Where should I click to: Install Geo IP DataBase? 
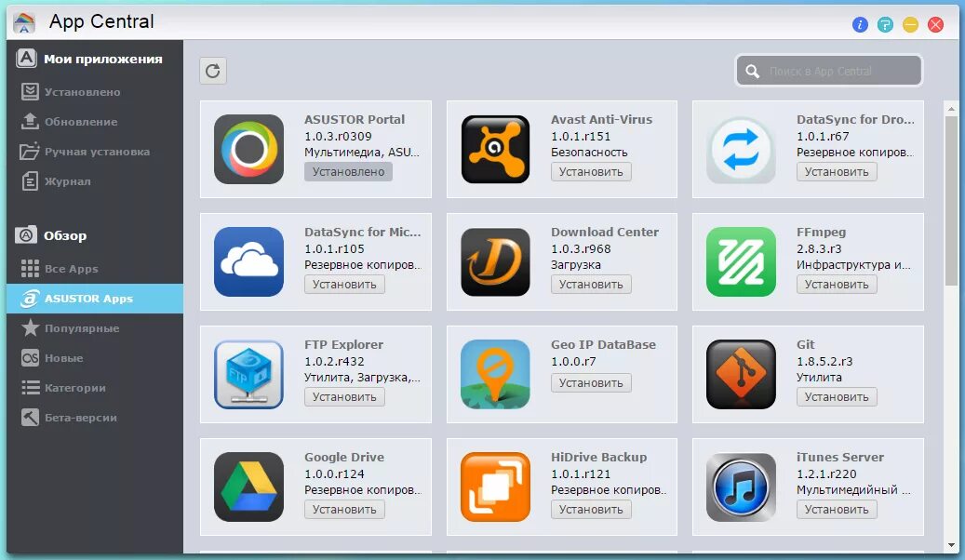coord(591,382)
